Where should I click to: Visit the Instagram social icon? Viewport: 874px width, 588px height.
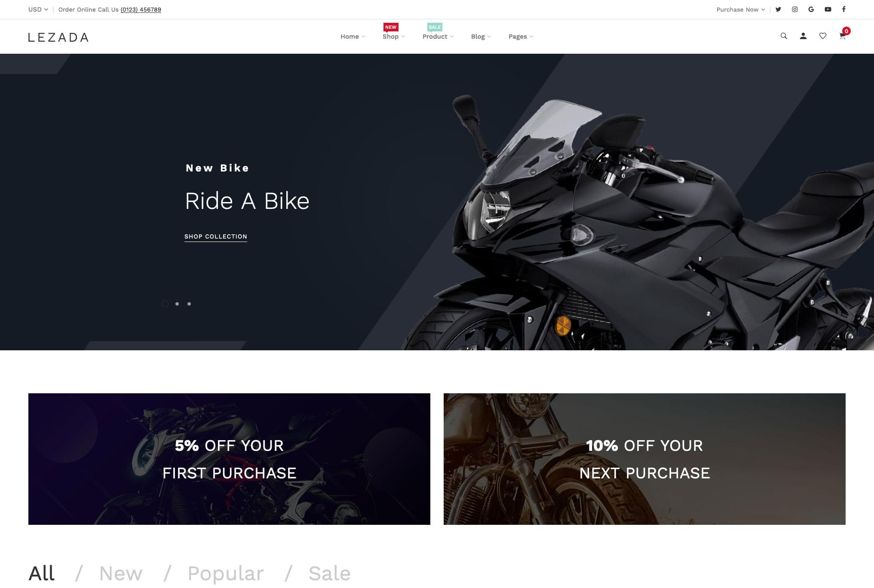(x=795, y=9)
